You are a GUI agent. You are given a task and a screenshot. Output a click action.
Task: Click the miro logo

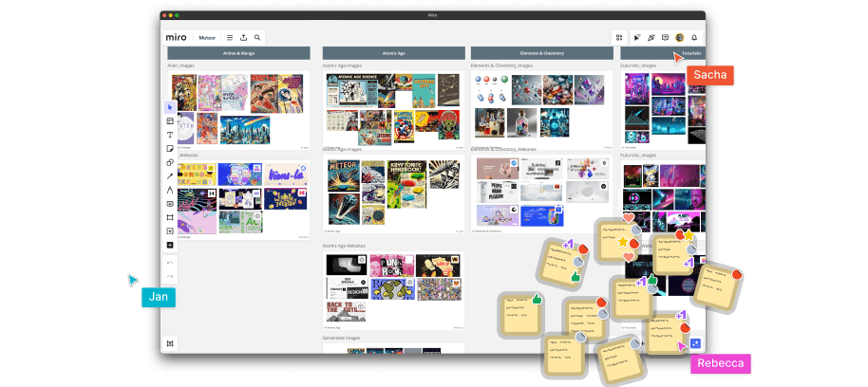[176, 37]
